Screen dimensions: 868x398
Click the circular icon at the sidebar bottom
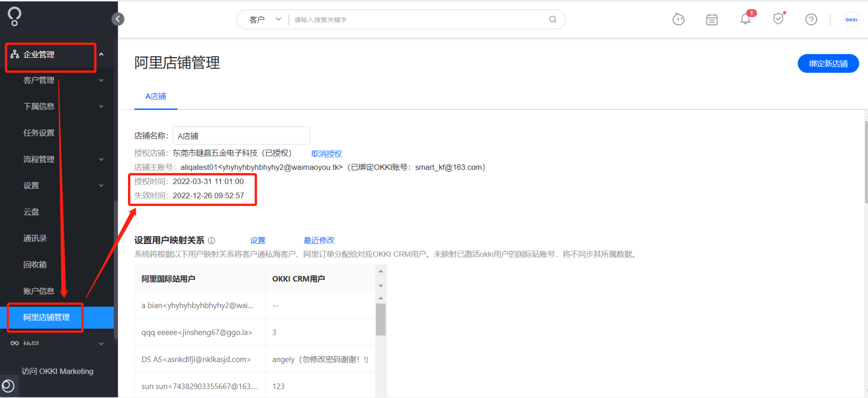(8, 385)
